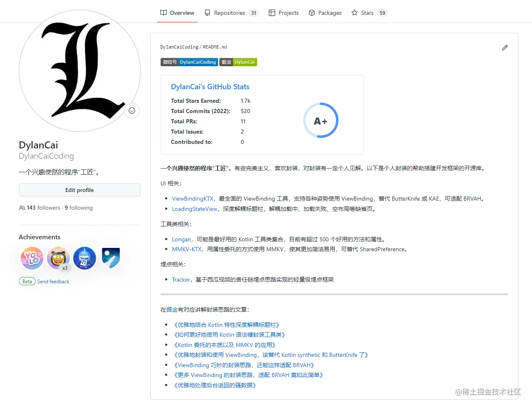Click the followers people icon
Screen dimensions: 532x407
pyautogui.click(x=22, y=208)
